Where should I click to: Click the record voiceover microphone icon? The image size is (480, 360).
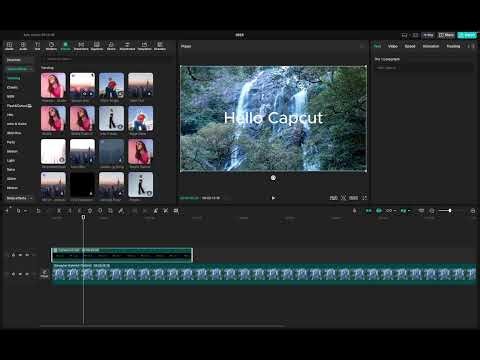click(x=354, y=211)
